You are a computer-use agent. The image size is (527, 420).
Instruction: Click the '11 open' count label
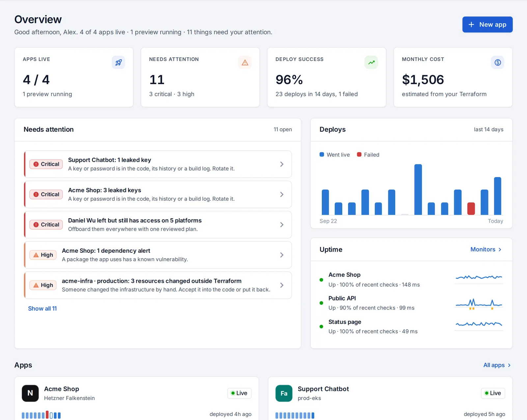[x=283, y=130]
